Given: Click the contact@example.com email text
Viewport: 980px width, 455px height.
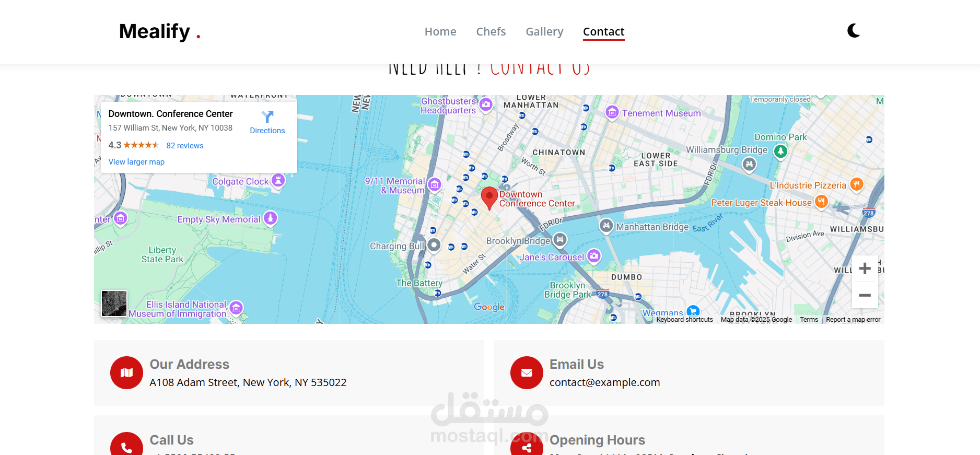Looking at the screenshot, I should pos(604,382).
